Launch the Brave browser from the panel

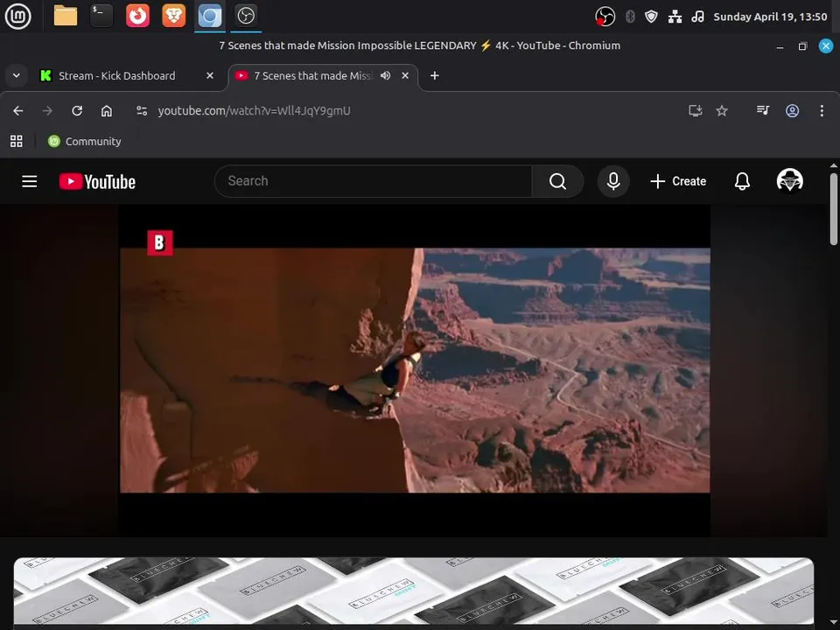(173, 16)
